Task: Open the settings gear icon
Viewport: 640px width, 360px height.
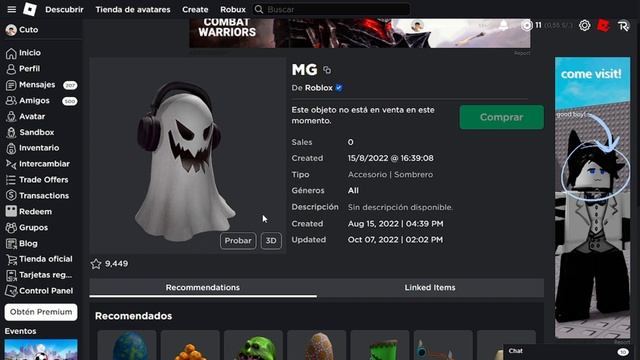Action: (584, 25)
